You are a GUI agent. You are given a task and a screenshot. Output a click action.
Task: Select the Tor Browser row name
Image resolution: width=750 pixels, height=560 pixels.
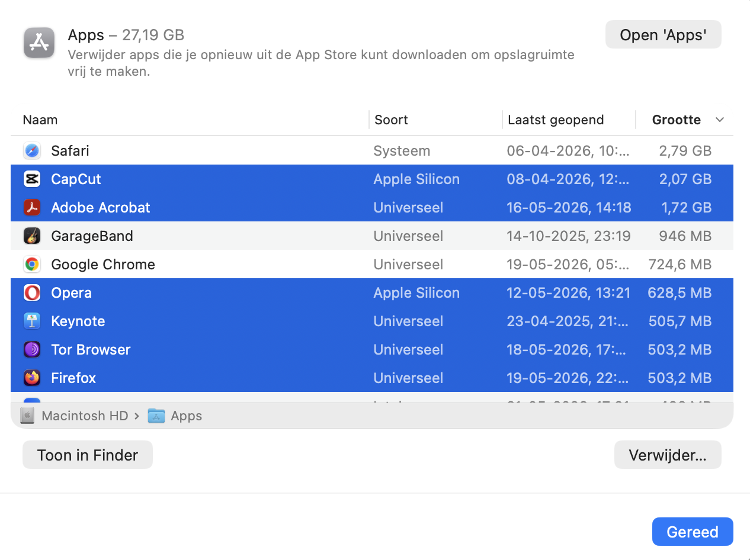(x=91, y=349)
